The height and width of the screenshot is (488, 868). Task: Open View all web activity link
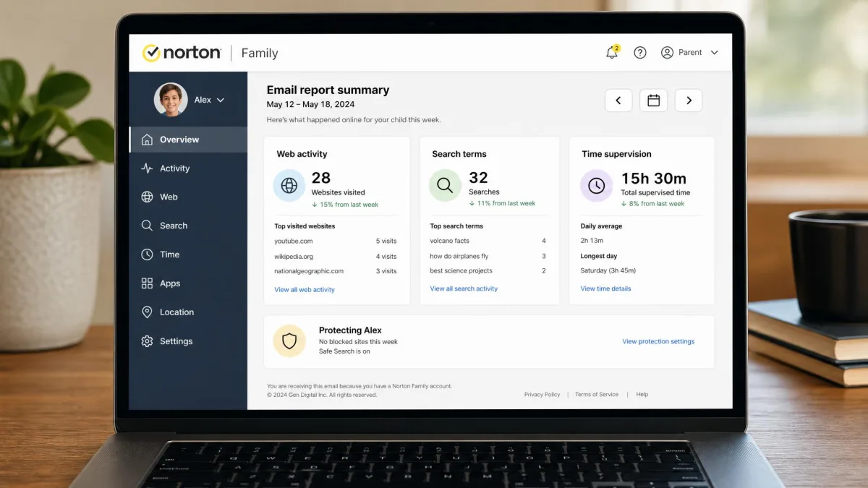(305, 290)
